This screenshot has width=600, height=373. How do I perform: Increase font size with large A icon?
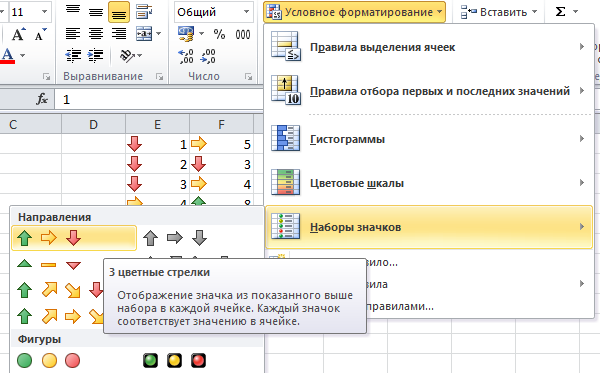click(18, 34)
